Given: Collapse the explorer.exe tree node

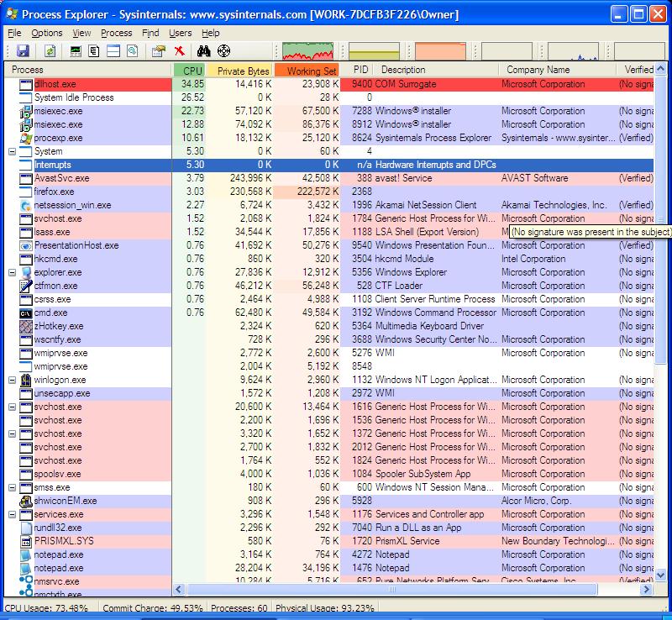Looking at the screenshot, I should pos(12,272).
